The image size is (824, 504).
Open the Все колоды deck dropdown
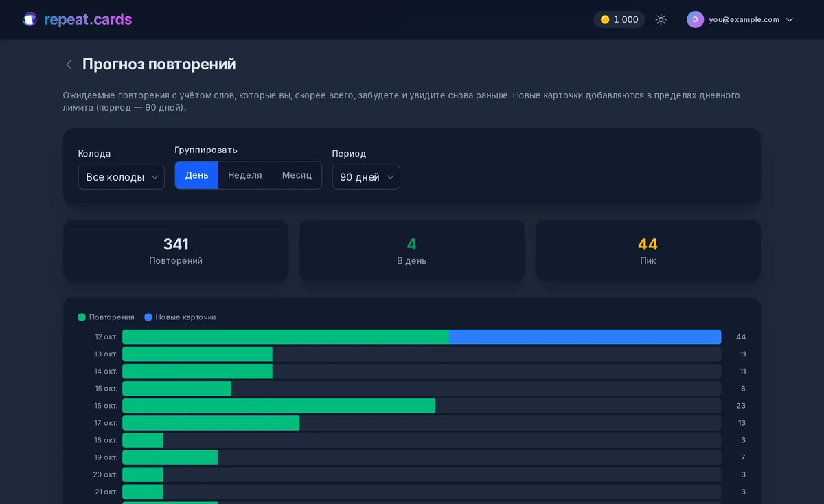click(x=122, y=177)
